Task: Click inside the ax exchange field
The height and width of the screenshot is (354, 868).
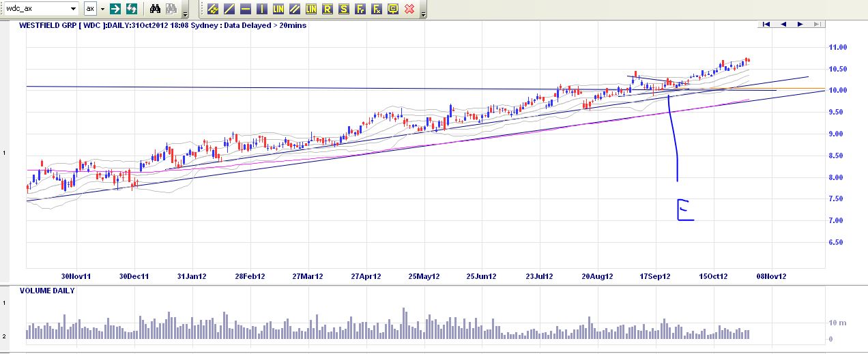Action: [90, 9]
